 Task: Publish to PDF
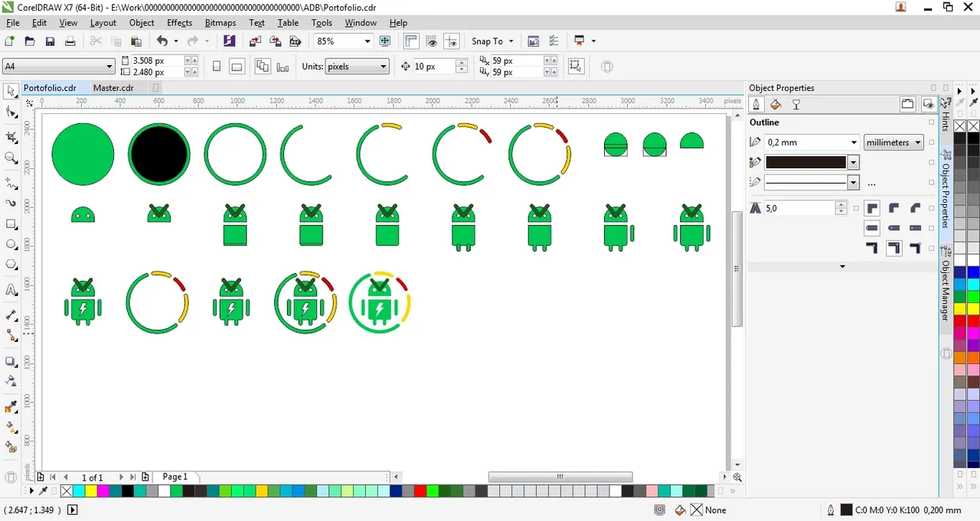(x=295, y=41)
